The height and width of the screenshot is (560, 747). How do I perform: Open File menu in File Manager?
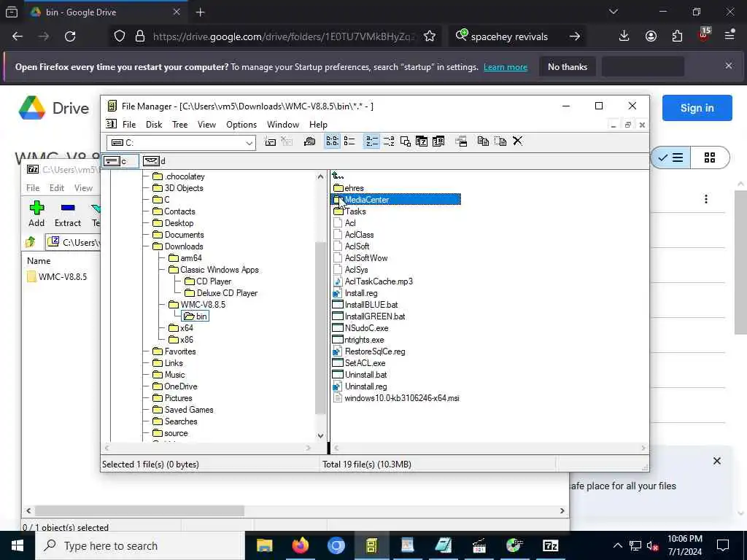click(129, 124)
